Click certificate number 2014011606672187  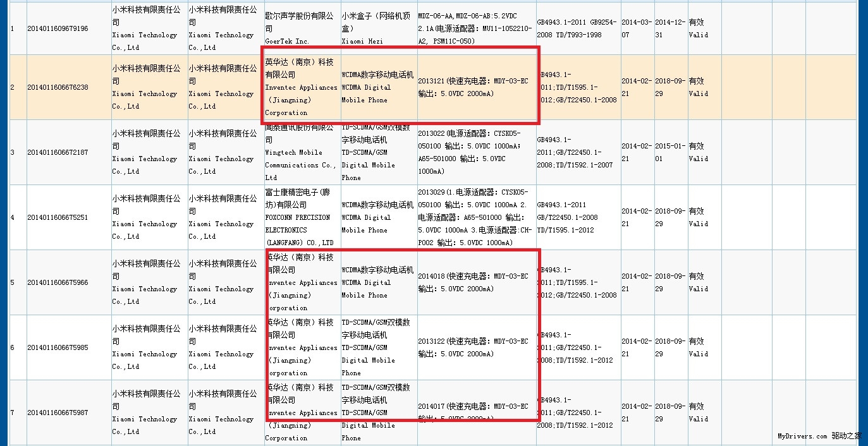pyautogui.click(x=58, y=152)
